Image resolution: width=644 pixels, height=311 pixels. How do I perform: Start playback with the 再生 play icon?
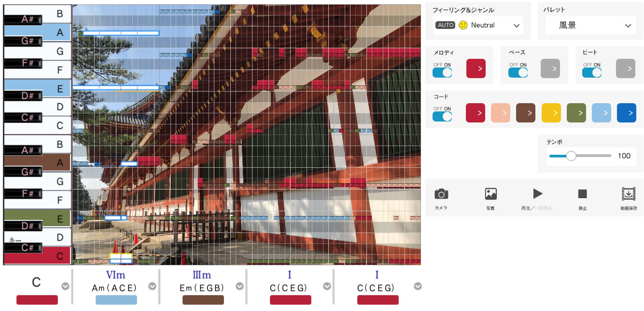537,194
